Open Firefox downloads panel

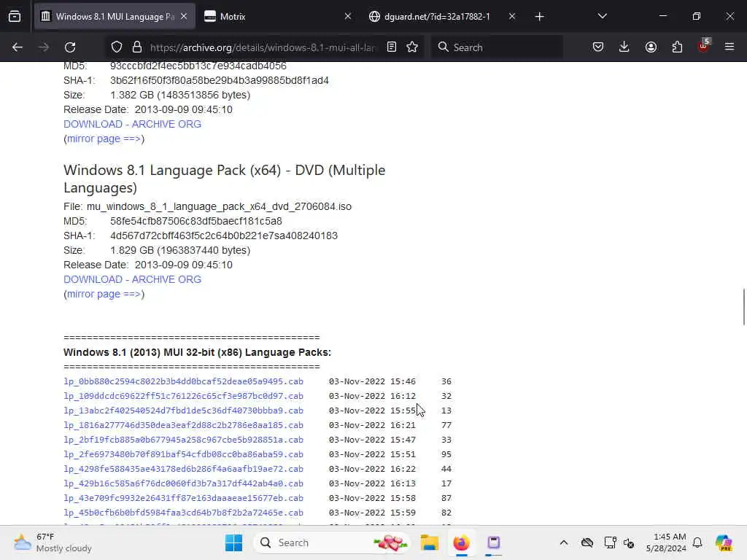[624, 47]
